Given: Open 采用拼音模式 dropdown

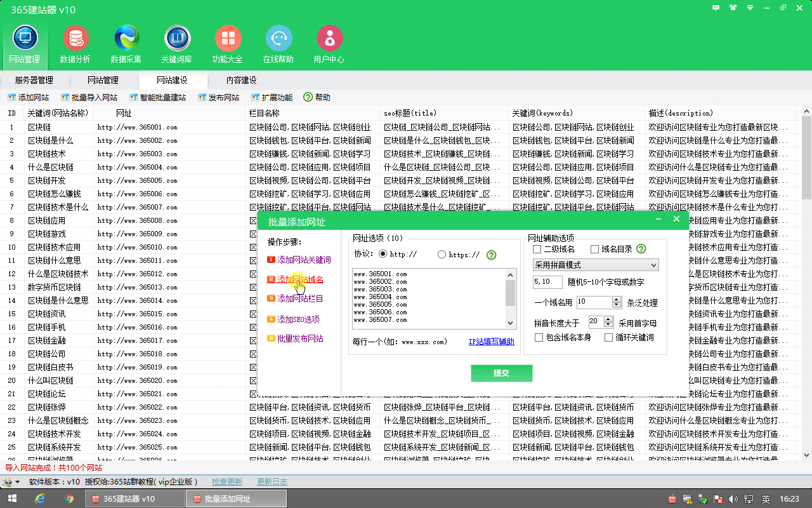Looking at the screenshot, I should click(x=596, y=265).
